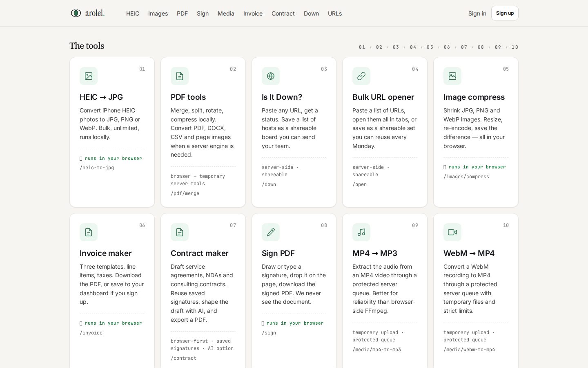This screenshot has width=588, height=368.
Task: Open the HEIC nav menu item
Action: click(x=133, y=13)
